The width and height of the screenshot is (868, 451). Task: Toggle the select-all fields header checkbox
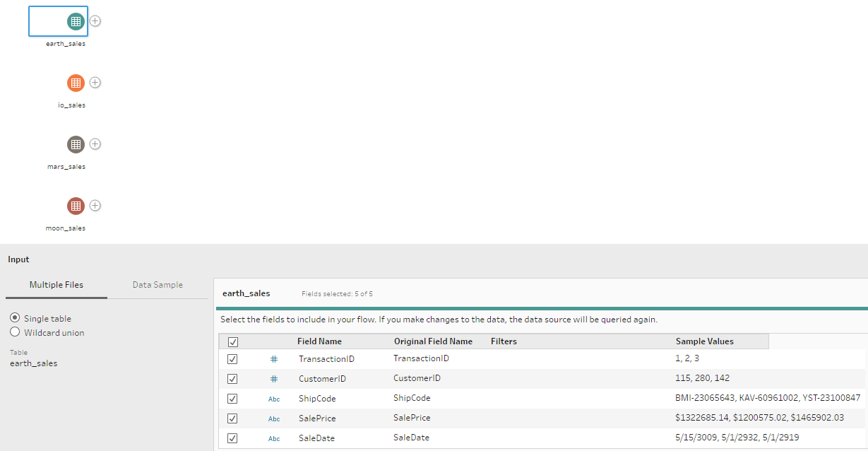pyautogui.click(x=232, y=341)
